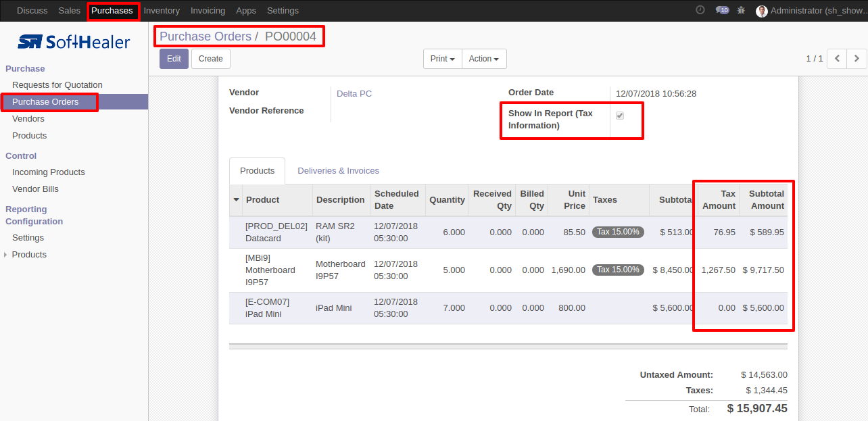The width and height of the screenshot is (868, 421).
Task: Go back to Purchase Orders breadcrumb
Action: click(206, 36)
